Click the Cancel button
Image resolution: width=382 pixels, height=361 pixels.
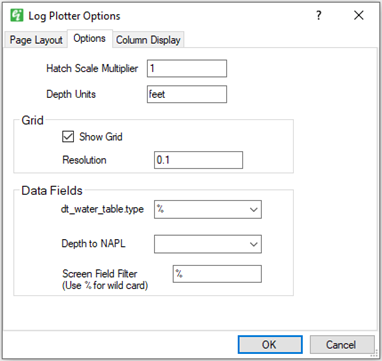coord(342,344)
